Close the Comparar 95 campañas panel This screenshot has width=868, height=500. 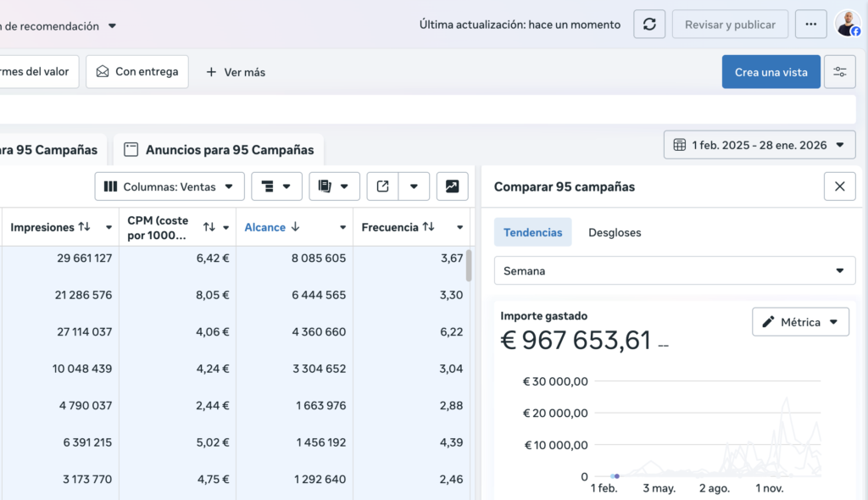(x=839, y=186)
